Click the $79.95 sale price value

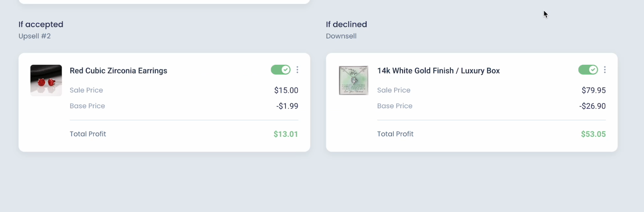coord(594,91)
